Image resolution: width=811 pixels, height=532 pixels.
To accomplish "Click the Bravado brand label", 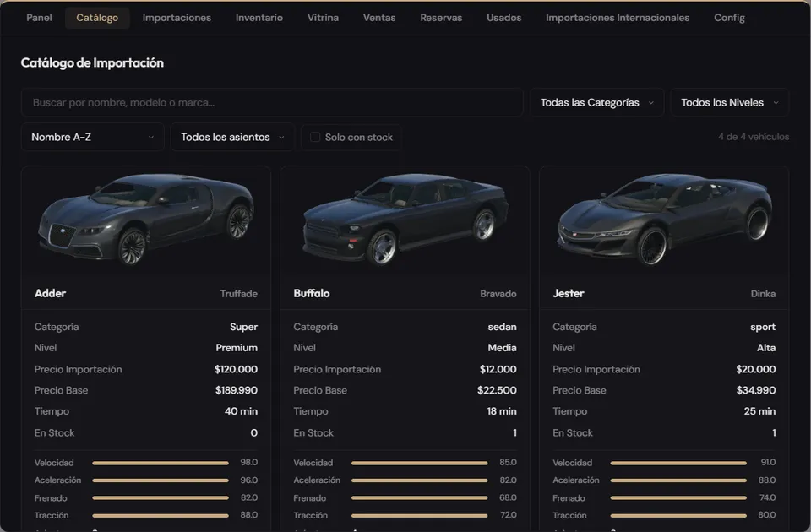I will click(x=498, y=294).
